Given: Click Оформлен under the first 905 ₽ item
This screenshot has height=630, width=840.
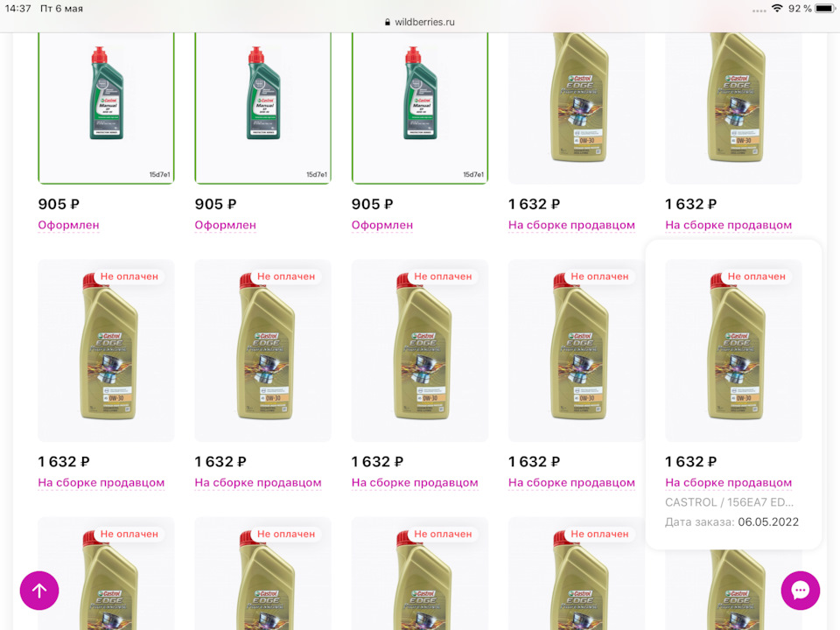Looking at the screenshot, I should [68, 225].
